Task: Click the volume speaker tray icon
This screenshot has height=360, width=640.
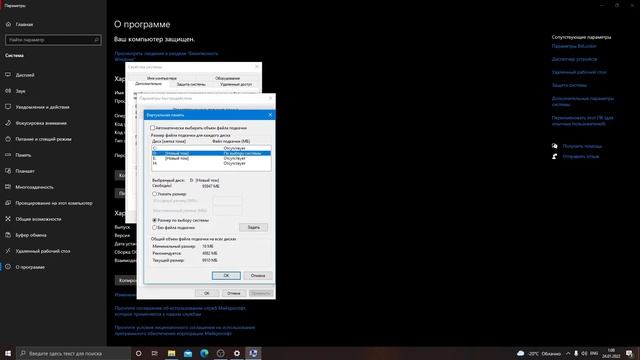Action: click(x=584, y=353)
